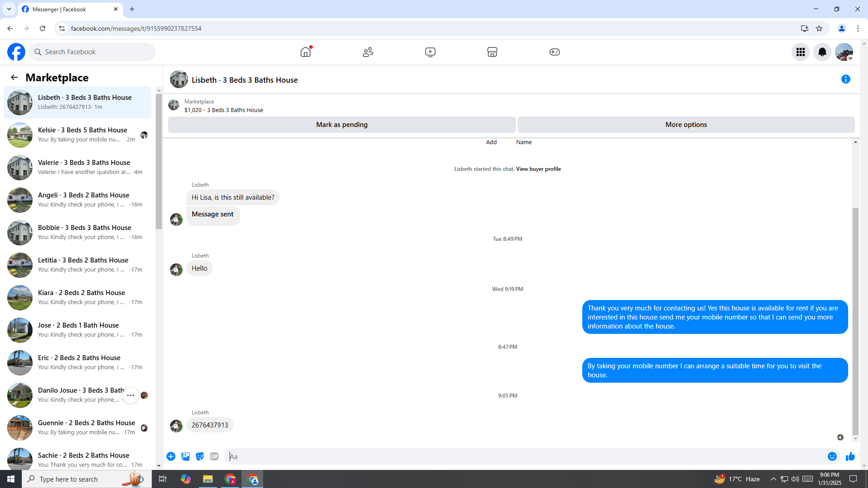Image resolution: width=868 pixels, height=488 pixels.
Task: Click Mark as pending button
Action: tap(342, 125)
